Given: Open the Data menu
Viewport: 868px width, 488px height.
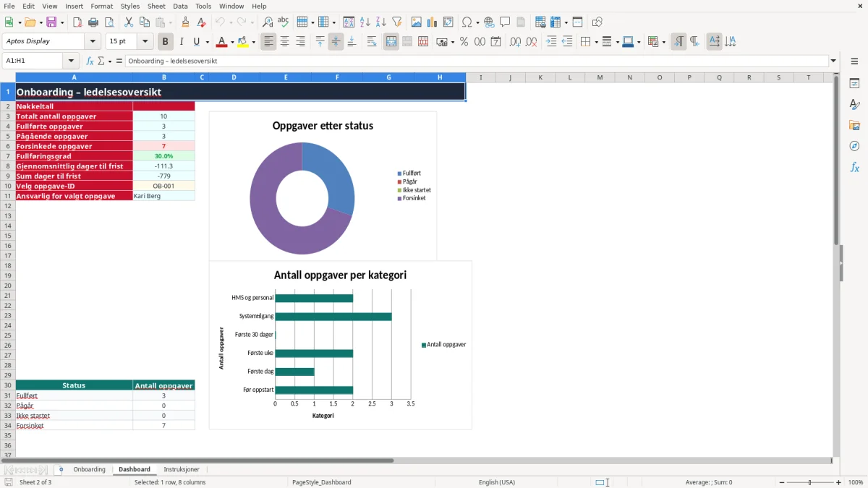Looking at the screenshot, I should 180,6.
